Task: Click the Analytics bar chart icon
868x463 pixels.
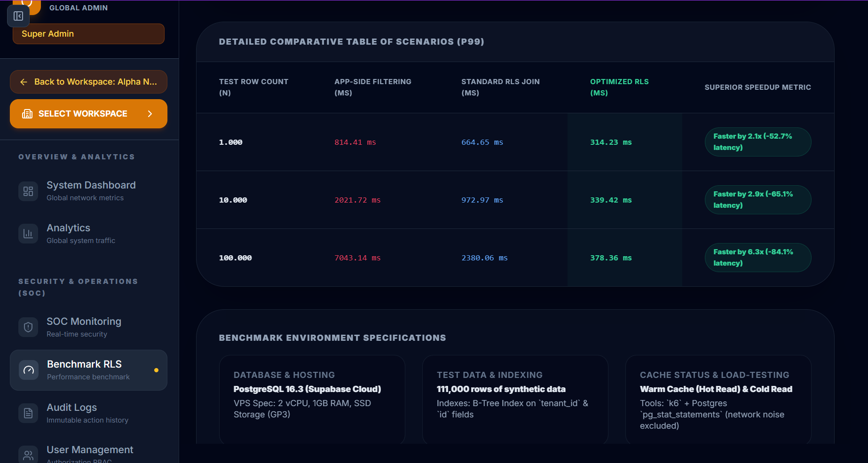Action: [x=28, y=234]
